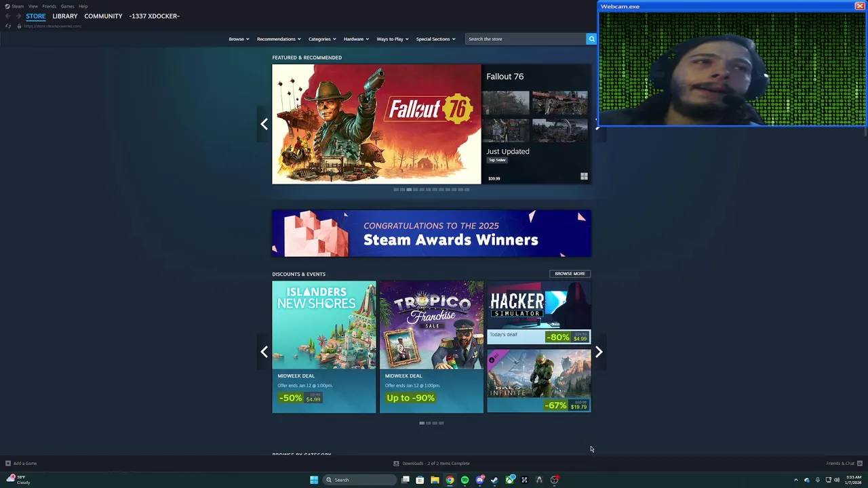
Task: Click the forward navigation arrow in Steam
Action: [x=18, y=16]
